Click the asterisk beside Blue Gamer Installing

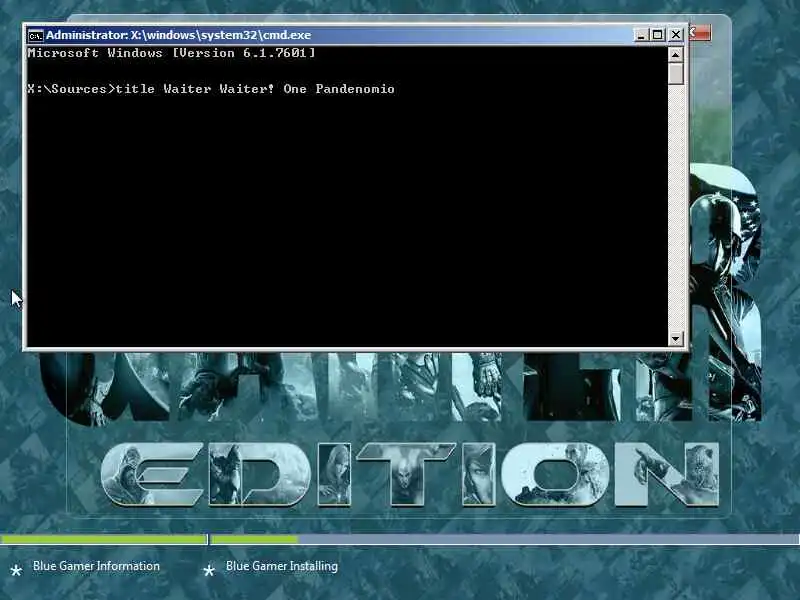[209, 570]
